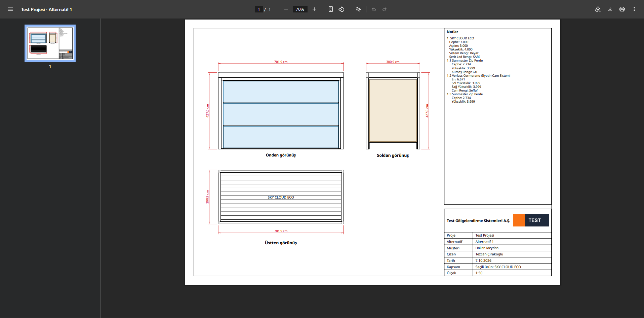This screenshot has width=644, height=318.
Task: Click the 'Soldan görünüş' view label
Action: click(393, 155)
